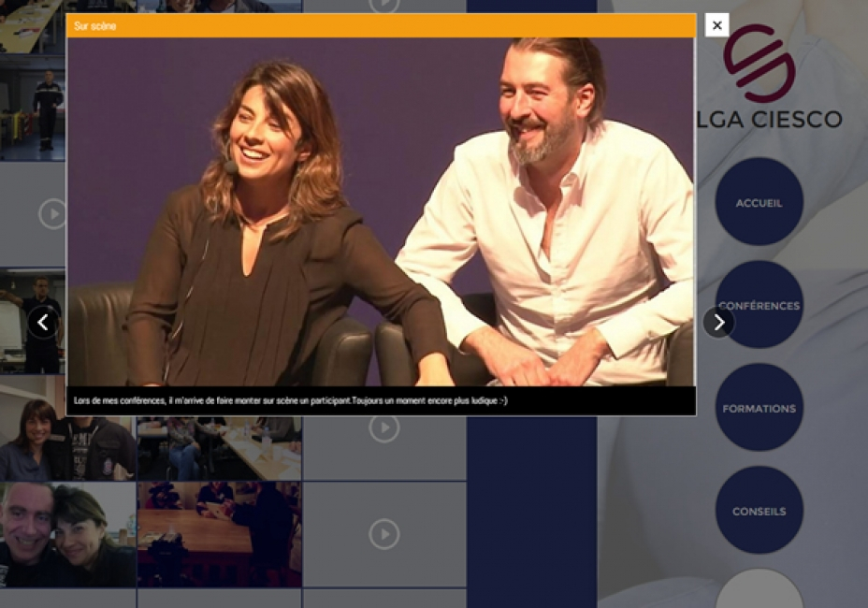Open the selfie thumbnail of man and woman
Image resolution: width=868 pixels, height=608 pixels.
point(67,534)
